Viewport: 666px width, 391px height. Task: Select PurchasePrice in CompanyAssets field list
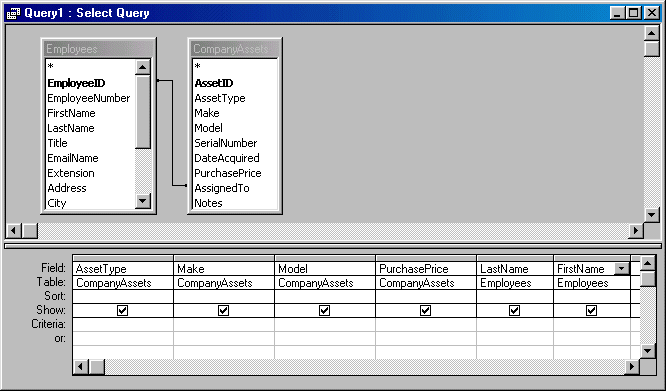tap(228, 173)
